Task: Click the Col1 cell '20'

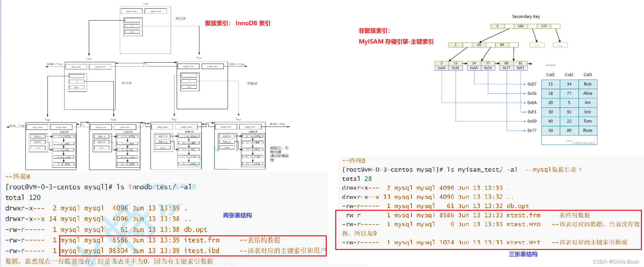Action: [550, 103]
